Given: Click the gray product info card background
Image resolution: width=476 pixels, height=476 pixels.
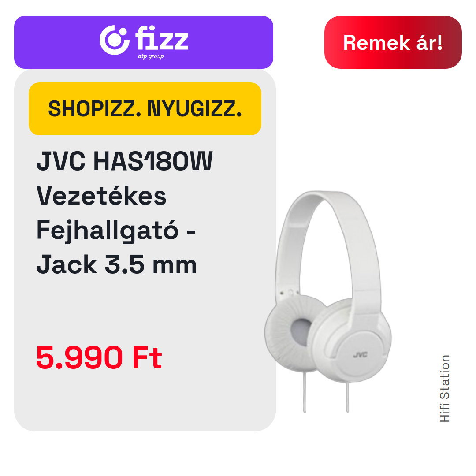Looking at the screenshot, I should [145, 304].
